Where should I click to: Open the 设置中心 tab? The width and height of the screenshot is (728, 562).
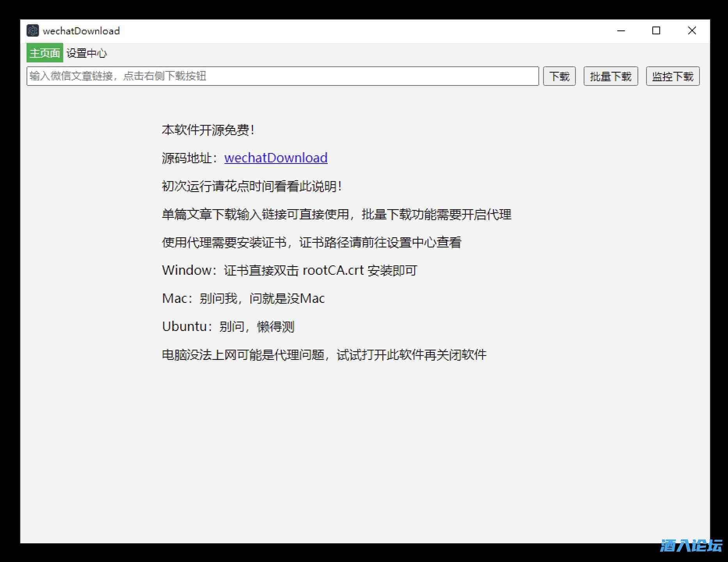click(87, 53)
